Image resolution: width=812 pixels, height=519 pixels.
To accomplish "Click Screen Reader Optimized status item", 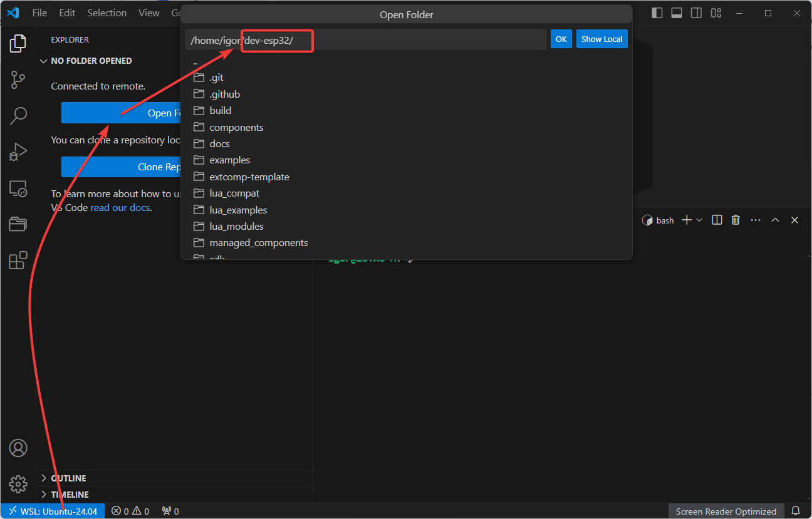I will coord(726,511).
